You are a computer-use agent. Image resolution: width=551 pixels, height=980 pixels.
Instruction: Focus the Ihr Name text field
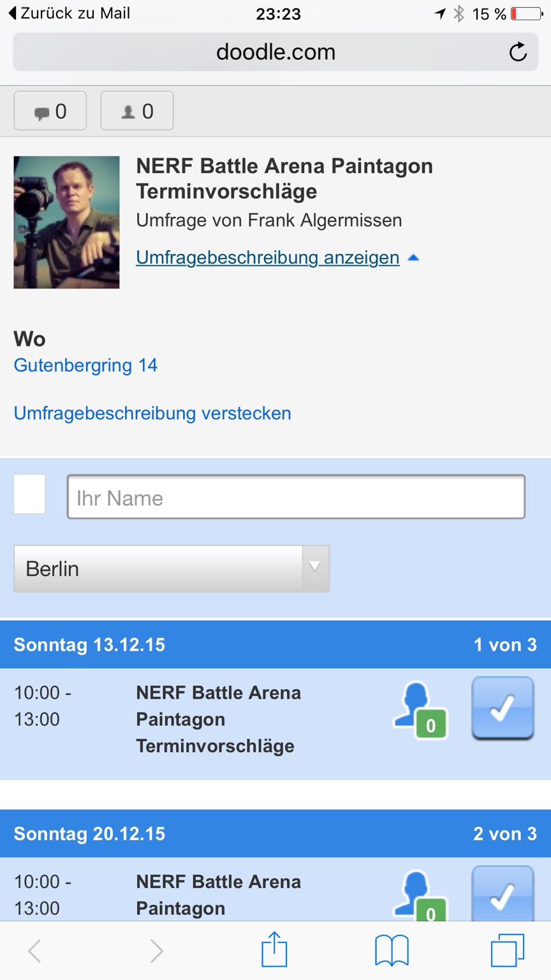click(x=296, y=497)
